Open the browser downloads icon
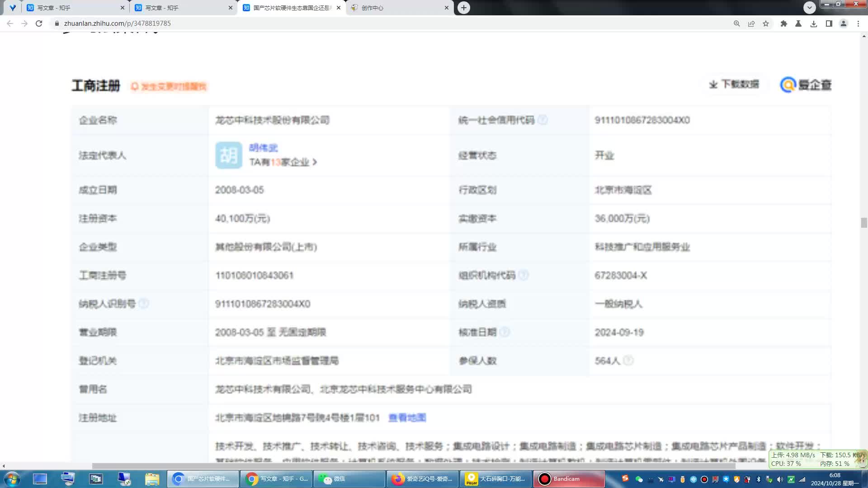 tap(814, 23)
